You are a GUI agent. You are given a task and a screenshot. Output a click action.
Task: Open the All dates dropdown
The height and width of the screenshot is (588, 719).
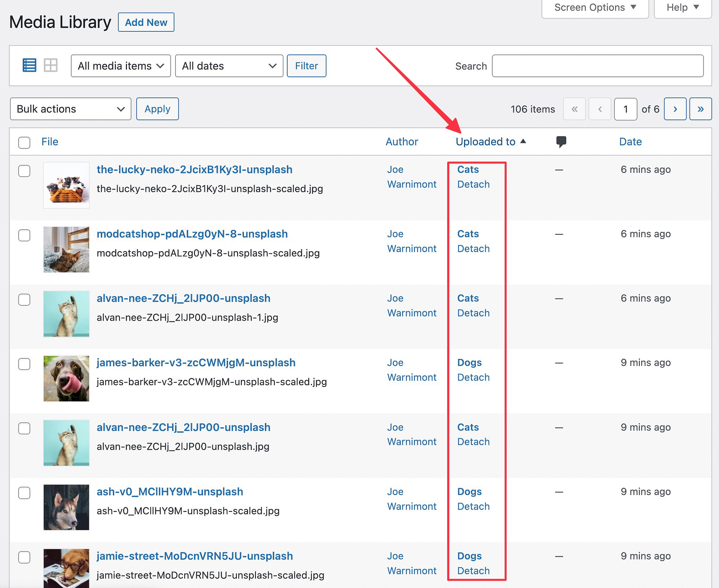pyautogui.click(x=229, y=65)
